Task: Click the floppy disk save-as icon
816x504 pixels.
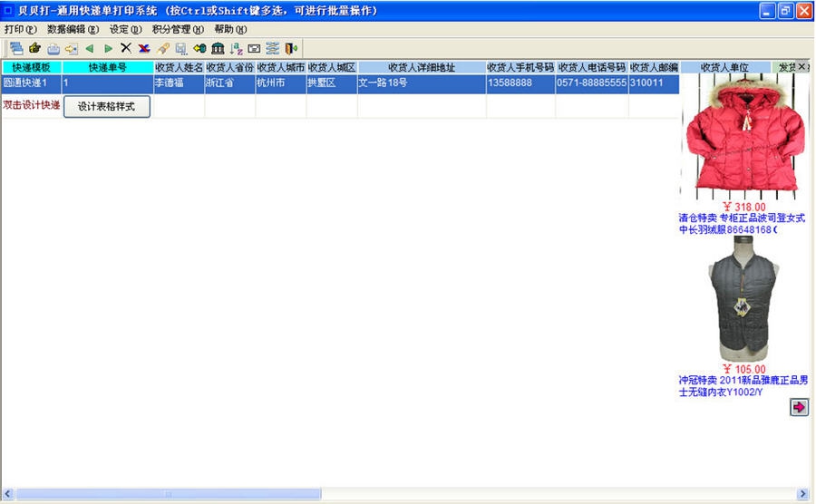Action: pos(181,48)
